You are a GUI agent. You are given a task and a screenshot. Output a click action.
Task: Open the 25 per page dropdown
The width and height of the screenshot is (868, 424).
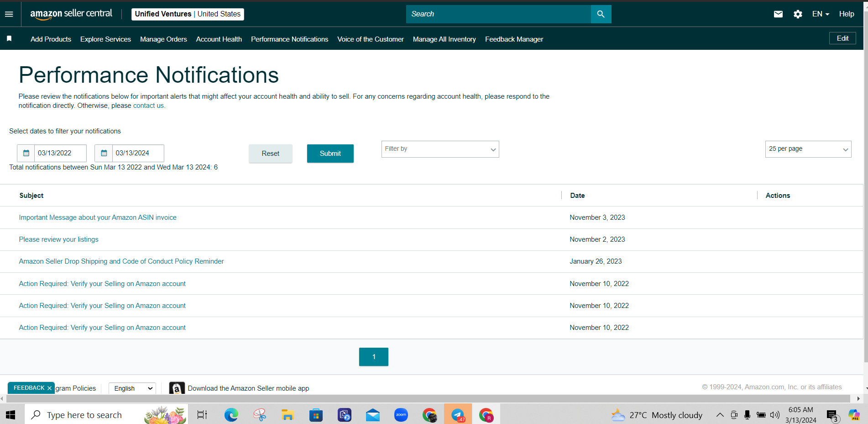coord(808,149)
